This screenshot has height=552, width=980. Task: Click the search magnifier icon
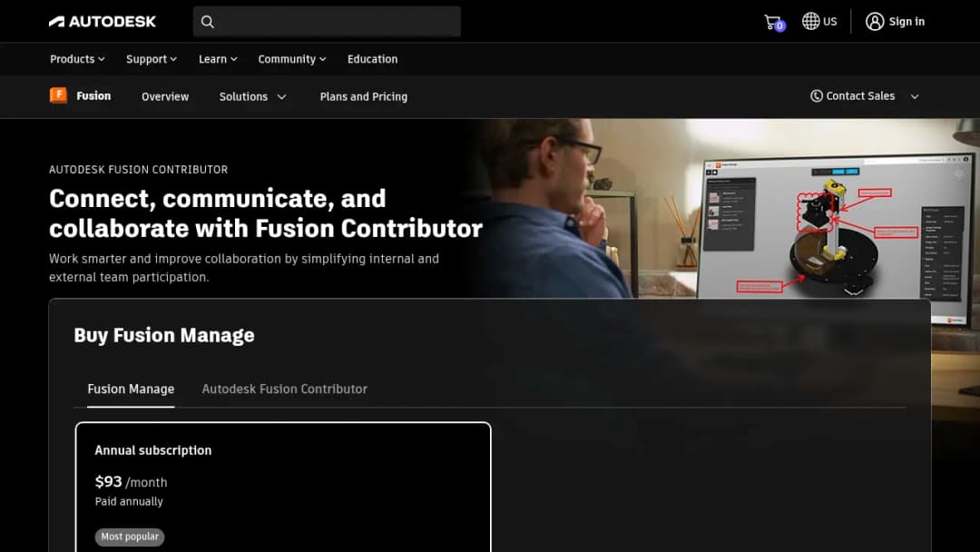(208, 22)
